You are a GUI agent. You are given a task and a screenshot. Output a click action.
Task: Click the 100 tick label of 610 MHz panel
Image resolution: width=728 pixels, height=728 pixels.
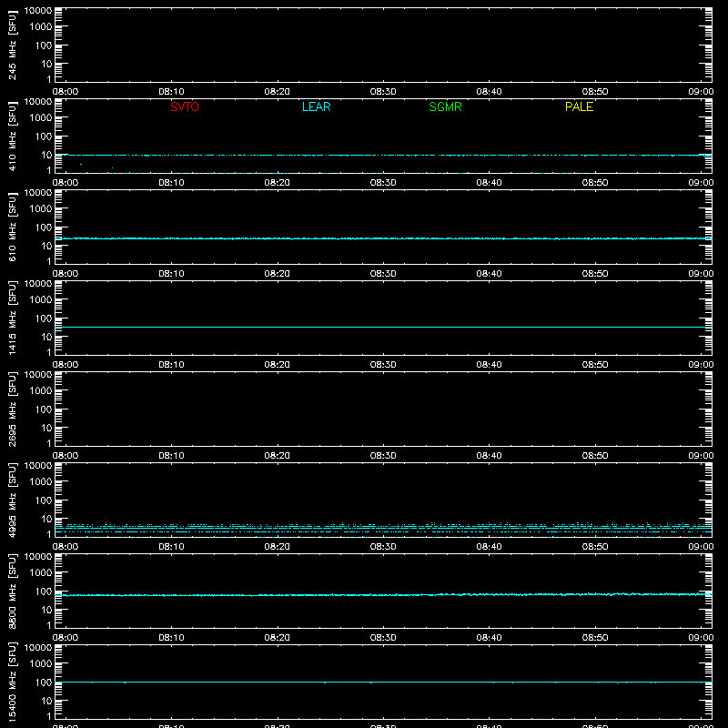[x=44, y=227]
